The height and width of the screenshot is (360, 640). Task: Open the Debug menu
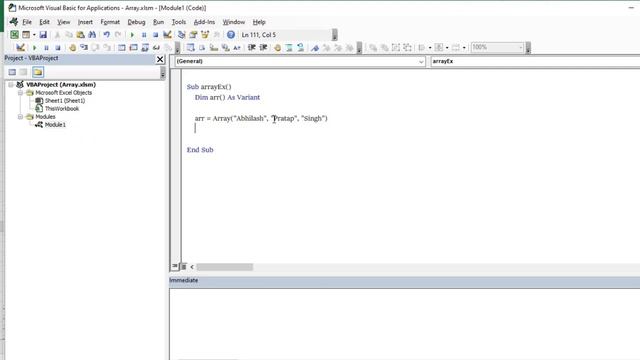pyautogui.click(x=136, y=22)
